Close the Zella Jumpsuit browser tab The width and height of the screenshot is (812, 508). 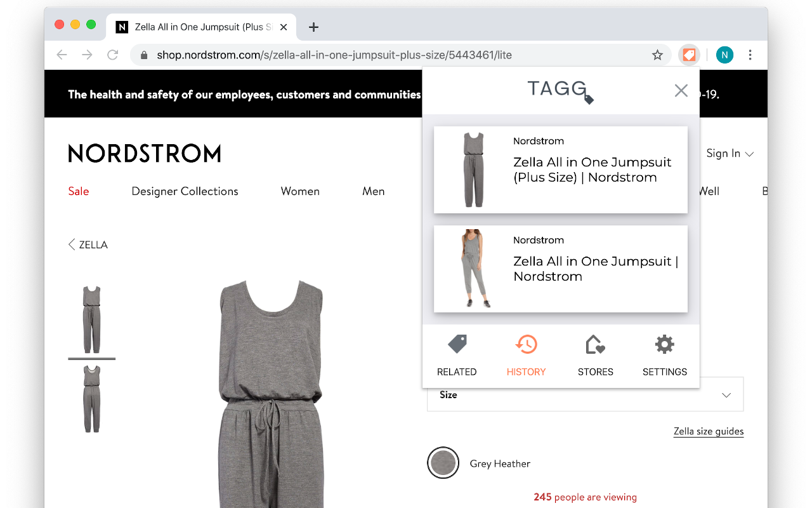pyautogui.click(x=284, y=27)
